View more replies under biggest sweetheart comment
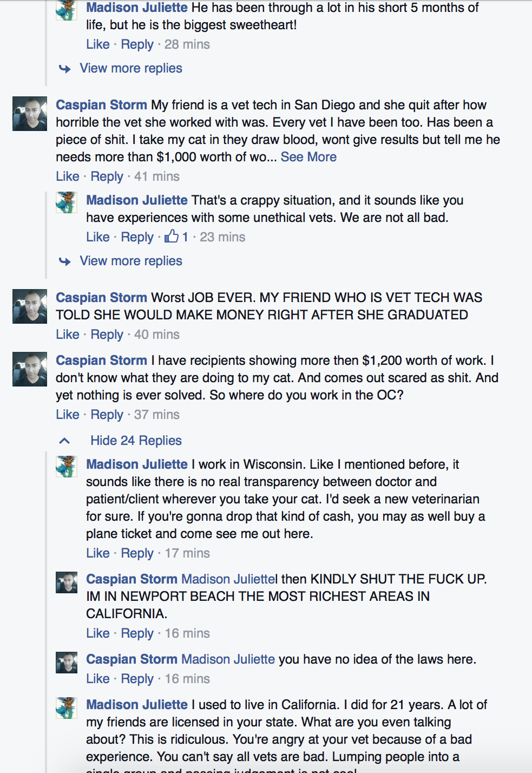This screenshot has width=532, height=773. click(131, 68)
